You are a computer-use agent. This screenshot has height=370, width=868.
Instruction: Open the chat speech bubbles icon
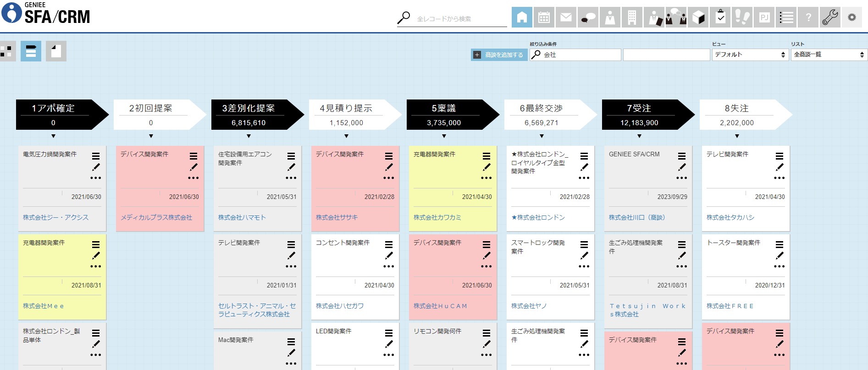[588, 17]
